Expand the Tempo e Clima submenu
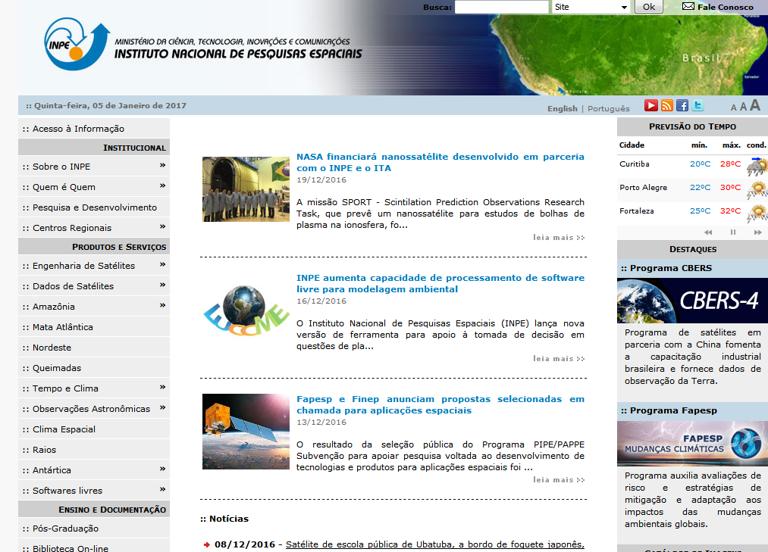 pos(162,387)
